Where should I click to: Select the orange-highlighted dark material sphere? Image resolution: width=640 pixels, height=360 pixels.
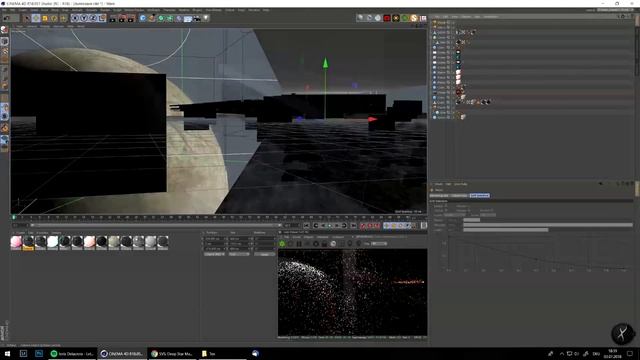28,242
